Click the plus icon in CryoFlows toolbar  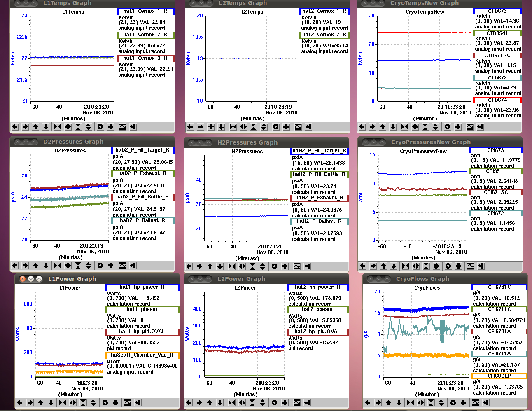[464, 402]
